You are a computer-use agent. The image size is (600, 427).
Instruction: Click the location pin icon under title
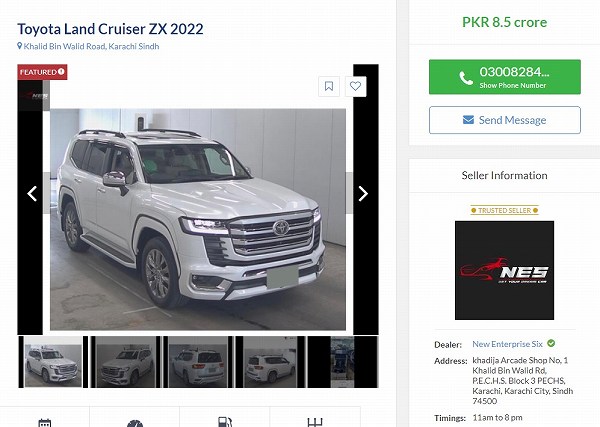(x=20, y=46)
